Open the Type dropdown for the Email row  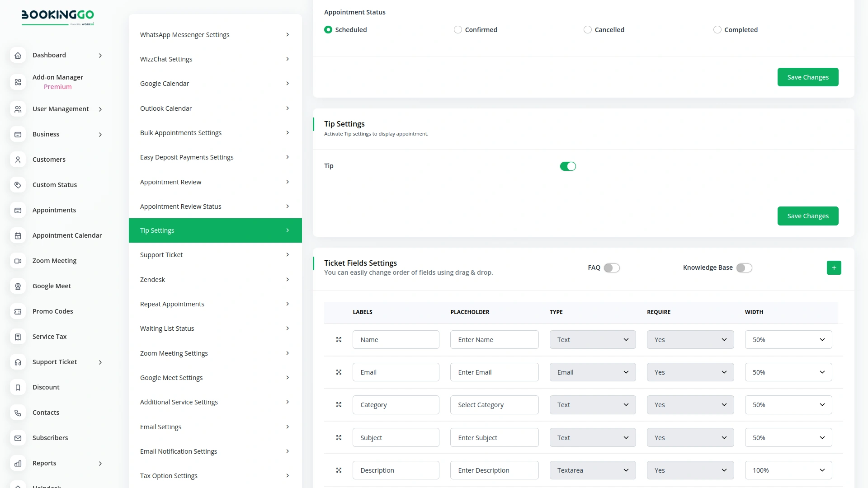tap(593, 372)
